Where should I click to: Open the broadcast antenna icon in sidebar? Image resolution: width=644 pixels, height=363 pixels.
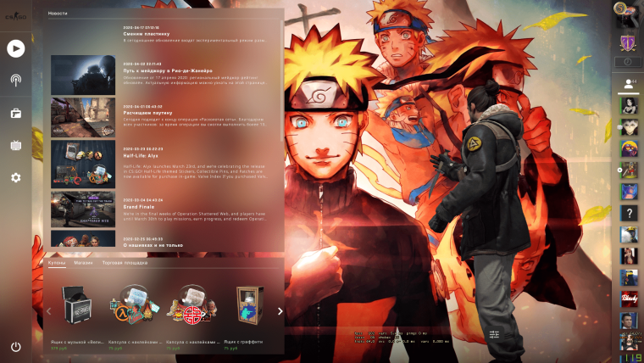[x=15, y=81]
